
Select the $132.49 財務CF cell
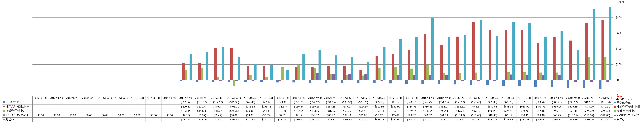click(x=283, y=120)
